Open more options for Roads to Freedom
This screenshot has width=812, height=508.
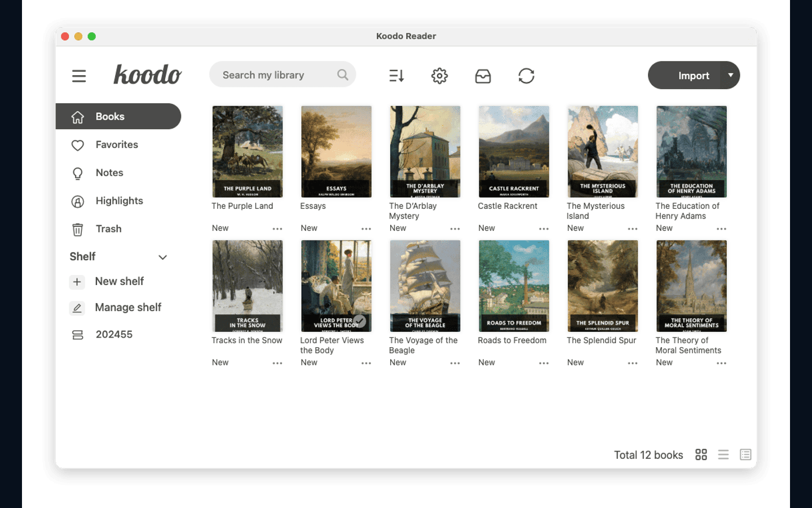(544, 363)
